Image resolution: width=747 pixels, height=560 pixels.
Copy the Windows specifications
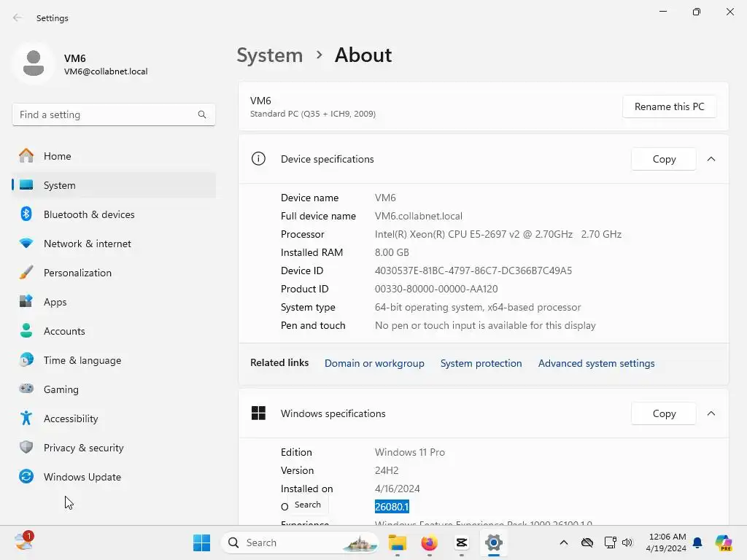(664, 413)
